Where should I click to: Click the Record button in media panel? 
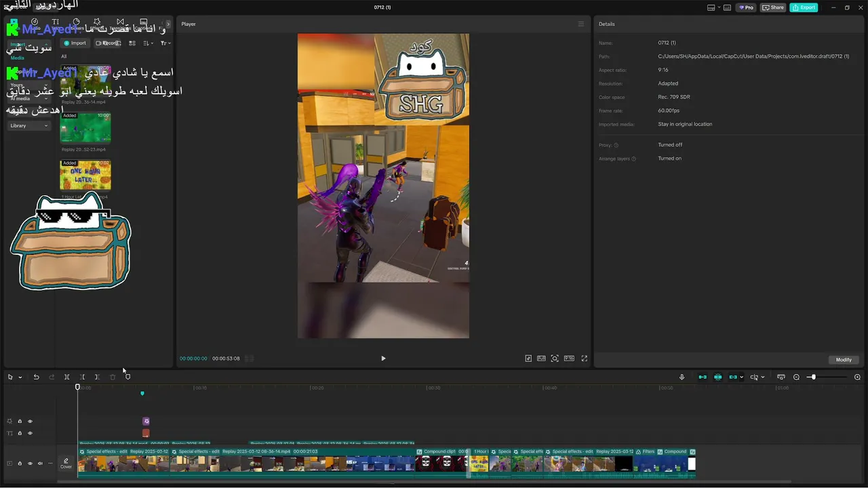coord(107,43)
